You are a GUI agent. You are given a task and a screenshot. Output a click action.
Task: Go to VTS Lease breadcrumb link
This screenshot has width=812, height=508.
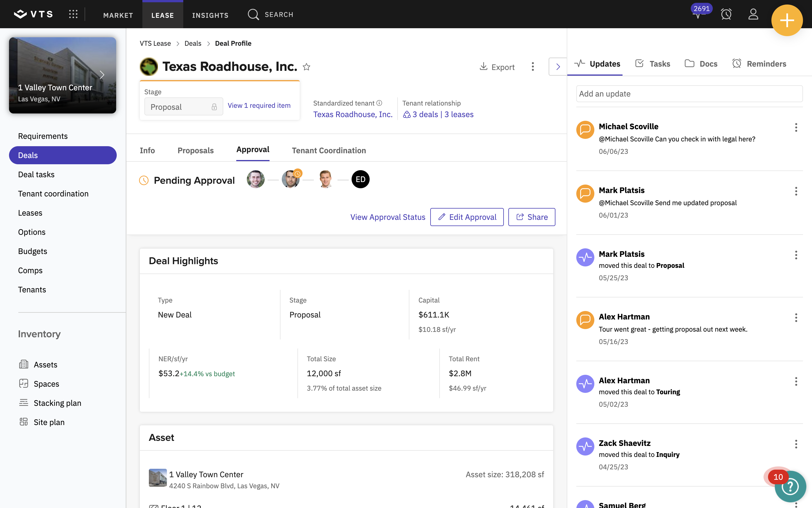pos(155,43)
